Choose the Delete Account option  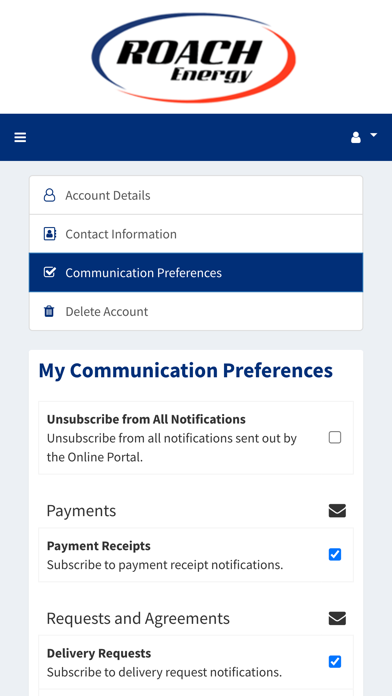(x=196, y=311)
